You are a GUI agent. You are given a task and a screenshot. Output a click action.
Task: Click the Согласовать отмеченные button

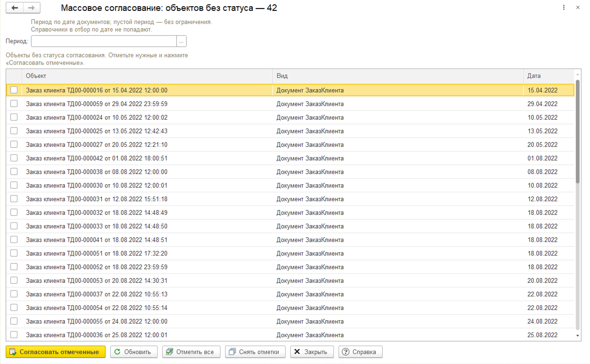pyautogui.click(x=56, y=352)
